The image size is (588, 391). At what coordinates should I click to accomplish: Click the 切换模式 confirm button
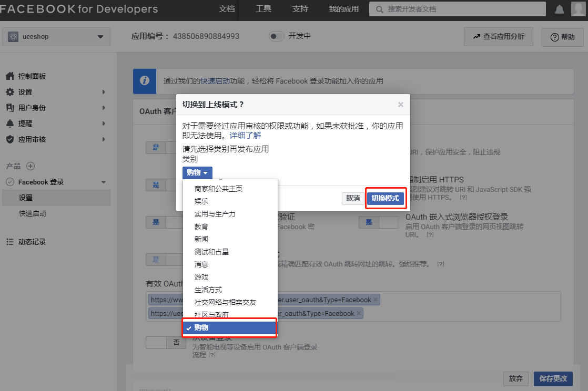click(385, 198)
